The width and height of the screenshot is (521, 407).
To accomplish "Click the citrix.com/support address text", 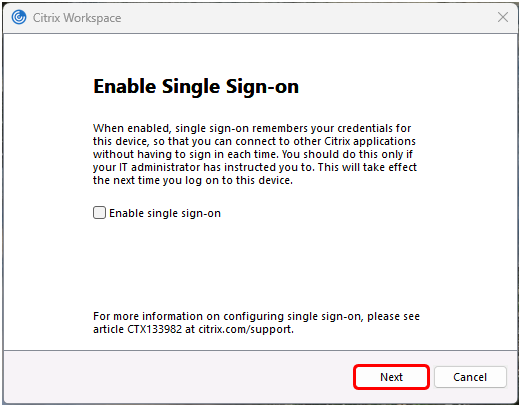I will (x=246, y=329).
